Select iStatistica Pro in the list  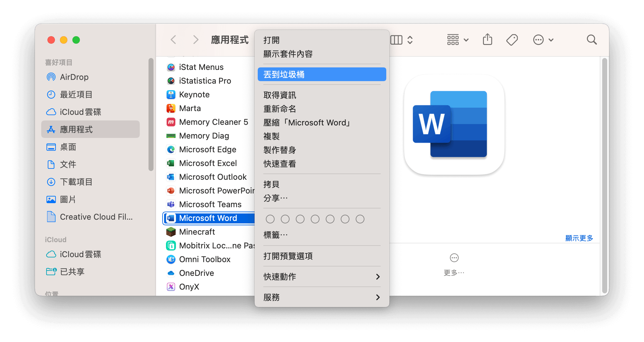[209, 81]
